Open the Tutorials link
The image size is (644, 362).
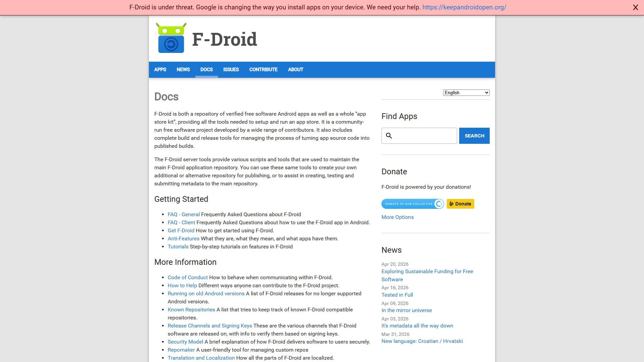(178, 247)
